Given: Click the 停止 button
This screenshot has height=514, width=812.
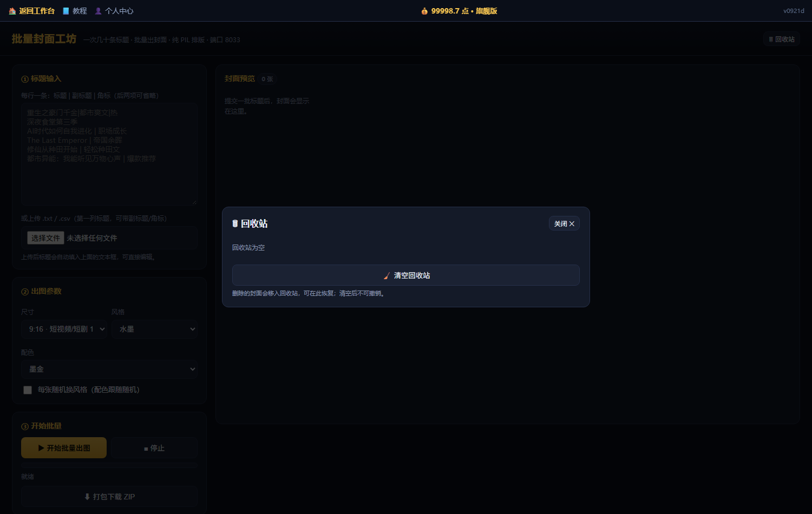Looking at the screenshot, I should coord(154,448).
